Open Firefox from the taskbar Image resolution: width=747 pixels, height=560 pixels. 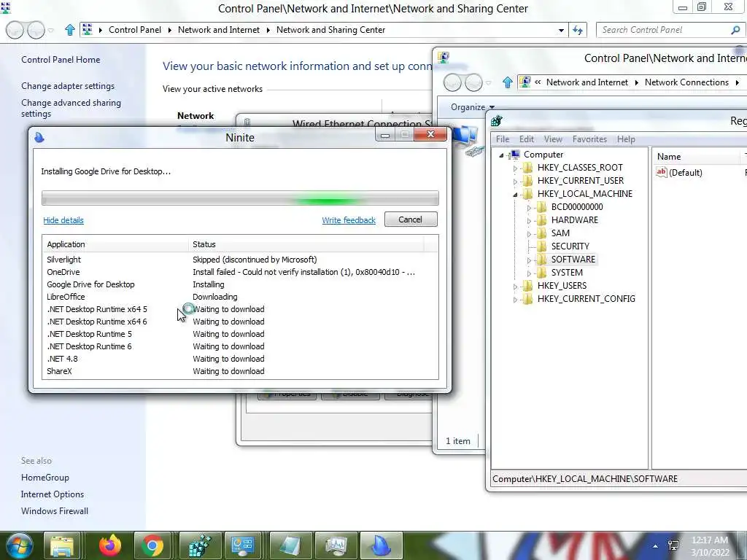click(109, 545)
